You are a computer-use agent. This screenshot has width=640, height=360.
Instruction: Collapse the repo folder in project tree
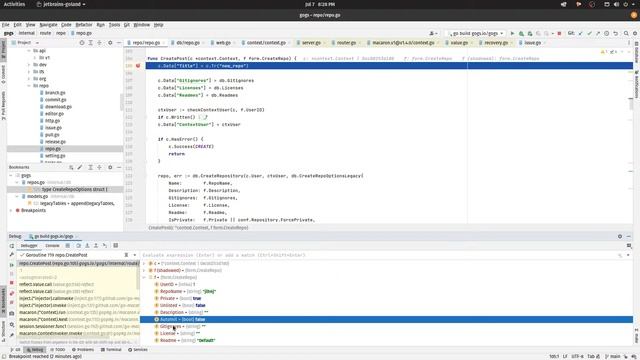[29, 86]
